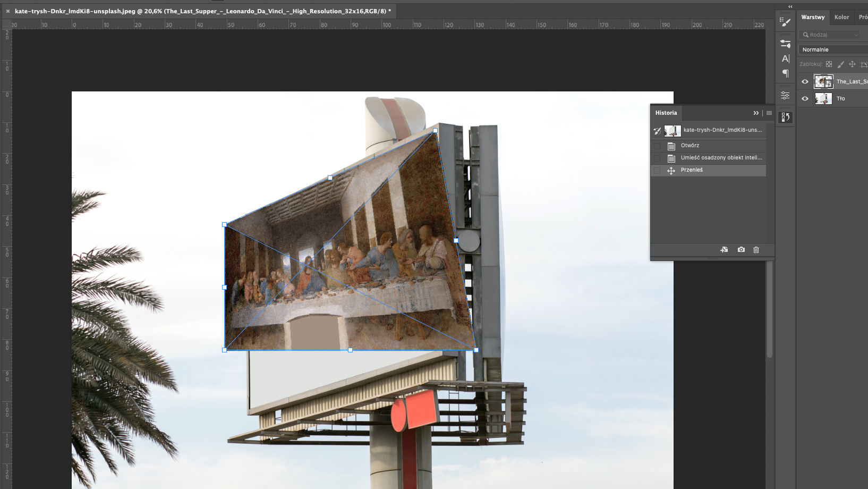868x489 pixels.
Task: Open the Rodzaj layer filter dropdown
Action: [829, 35]
